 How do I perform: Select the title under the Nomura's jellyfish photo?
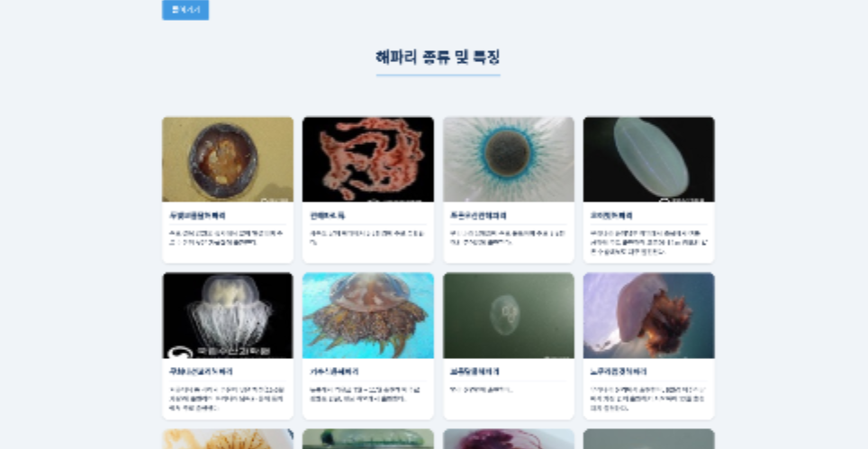point(619,372)
